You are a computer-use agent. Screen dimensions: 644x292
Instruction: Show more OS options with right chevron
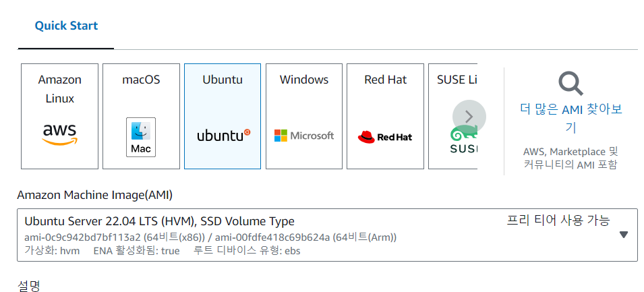[469, 117]
